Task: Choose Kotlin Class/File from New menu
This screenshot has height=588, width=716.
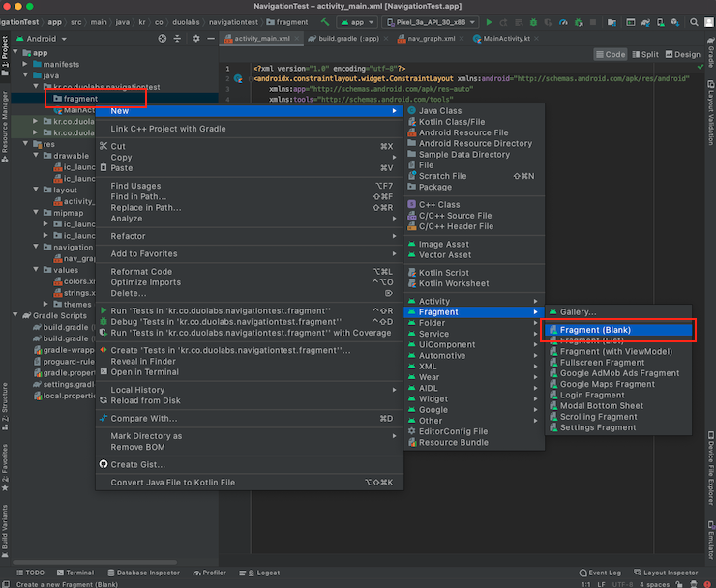Action: coord(474,122)
